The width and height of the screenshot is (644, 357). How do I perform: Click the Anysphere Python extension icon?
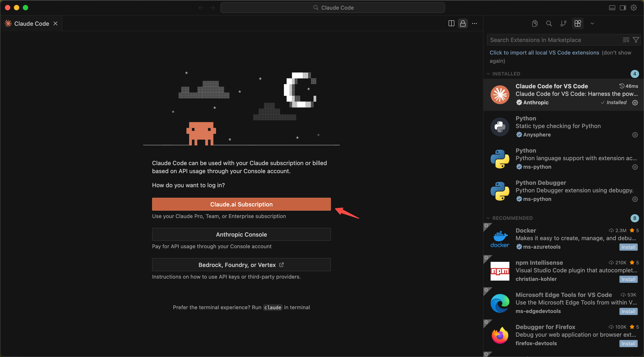click(x=500, y=127)
